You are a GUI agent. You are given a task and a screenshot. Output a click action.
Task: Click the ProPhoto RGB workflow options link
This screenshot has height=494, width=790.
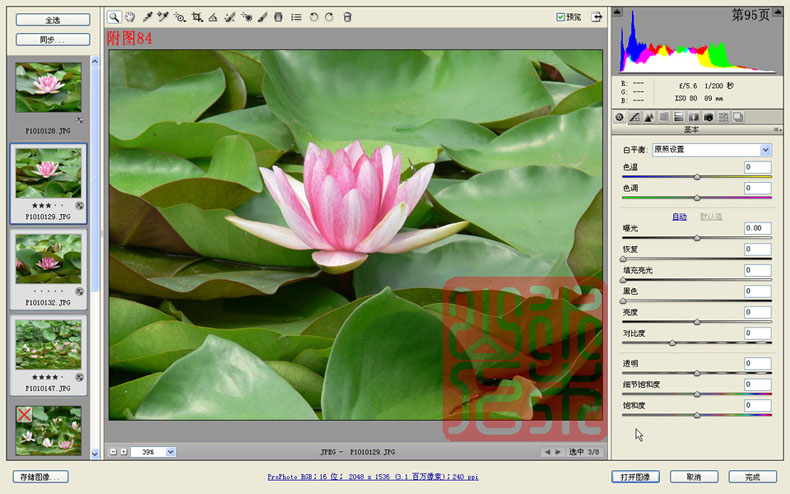tap(373, 476)
